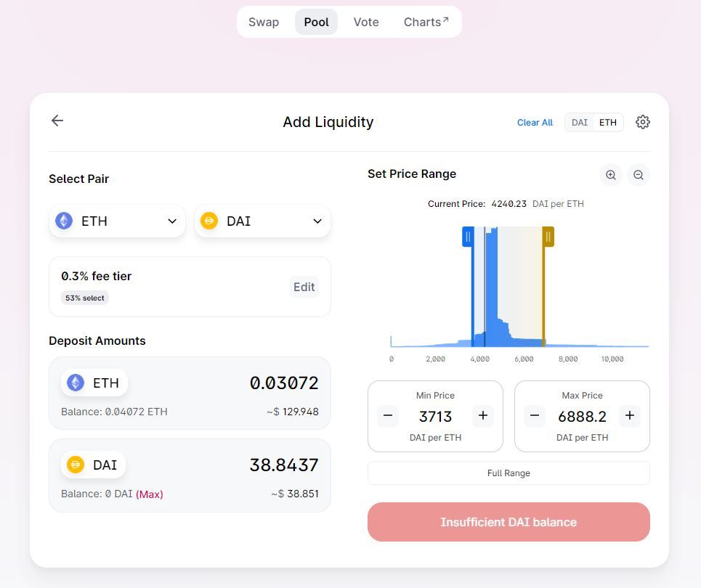This screenshot has width=701, height=588.
Task: Increase Min Price with plus button
Action: pos(483,416)
